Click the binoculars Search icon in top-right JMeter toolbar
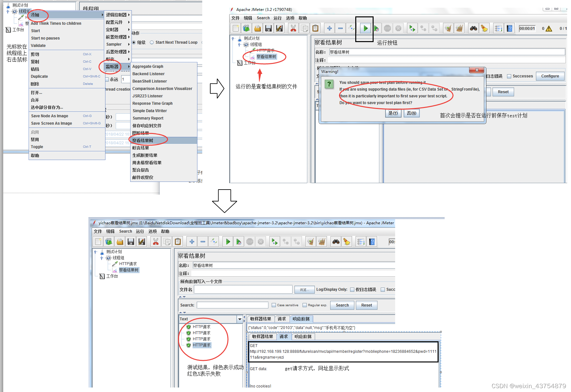Image resolution: width=571 pixels, height=392 pixels. pyautogui.click(x=474, y=28)
